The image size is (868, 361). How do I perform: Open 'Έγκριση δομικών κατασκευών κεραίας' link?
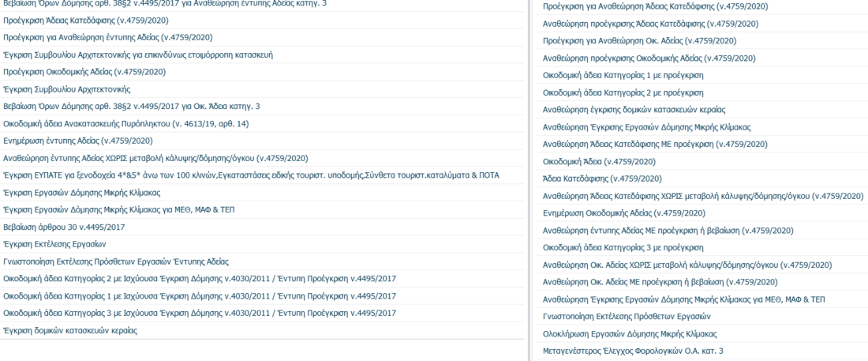pos(70,330)
